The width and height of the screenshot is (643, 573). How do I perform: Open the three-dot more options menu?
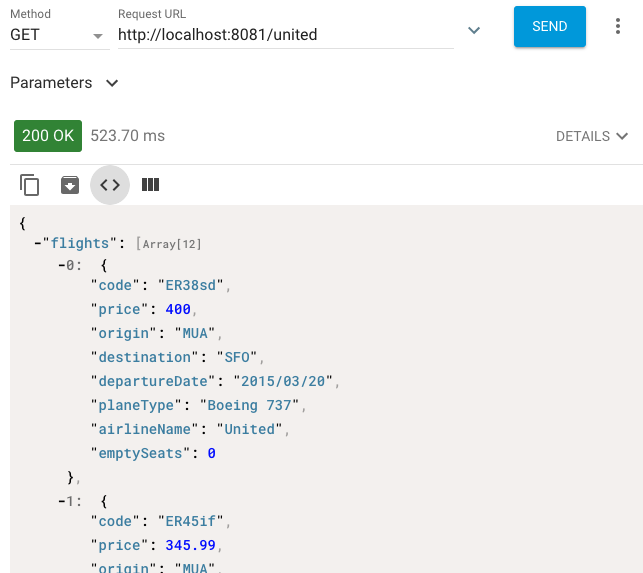618,27
